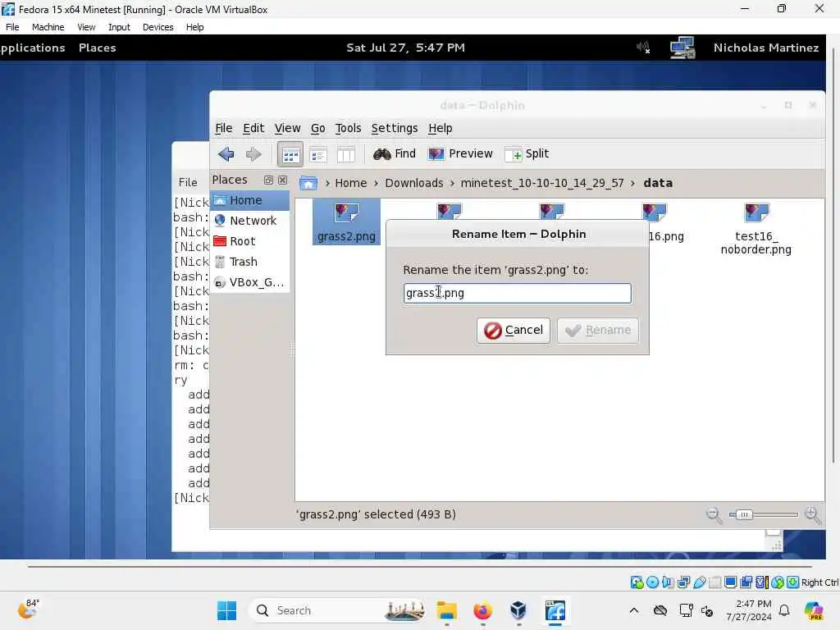The width and height of the screenshot is (840, 630).
Task: Open the notifications bell icon
Action: pos(784,610)
